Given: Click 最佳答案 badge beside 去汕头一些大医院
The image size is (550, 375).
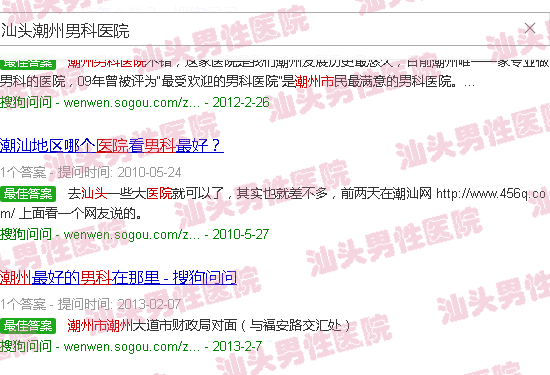Looking at the screenshot, I should click(28, 194).
